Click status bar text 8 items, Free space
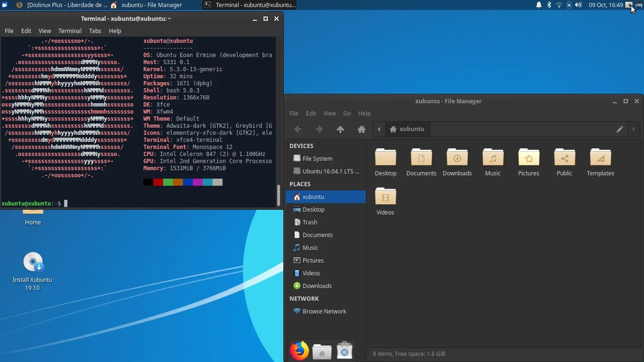 click(409, 354)
